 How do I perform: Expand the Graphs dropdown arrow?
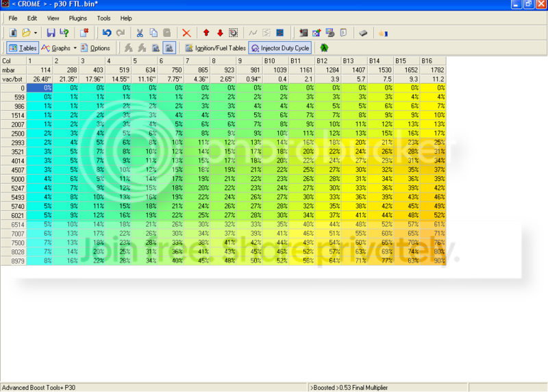pyautogui.click(x=75, y=48)
